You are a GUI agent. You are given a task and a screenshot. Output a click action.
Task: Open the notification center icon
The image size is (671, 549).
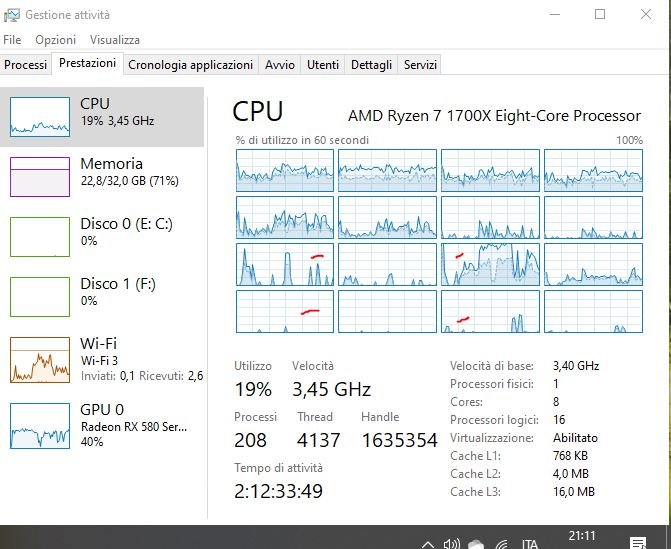point(638,543)
